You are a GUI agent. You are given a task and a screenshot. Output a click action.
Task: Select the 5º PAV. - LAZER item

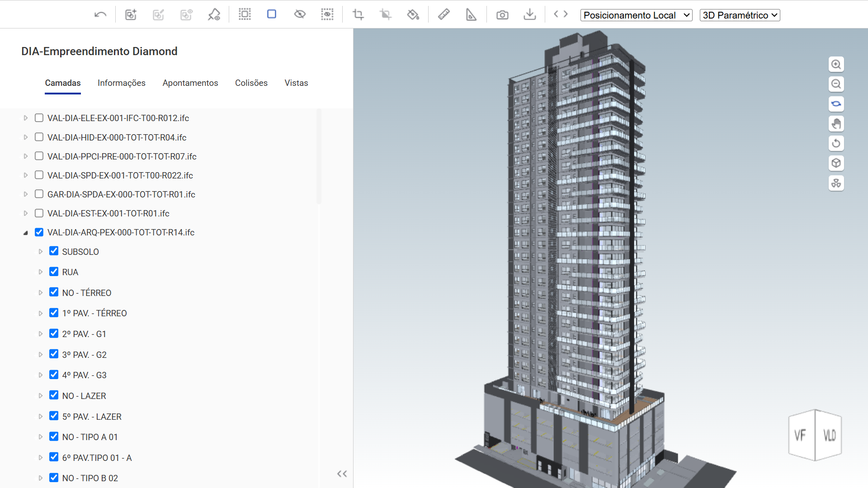tap(92, 417)
